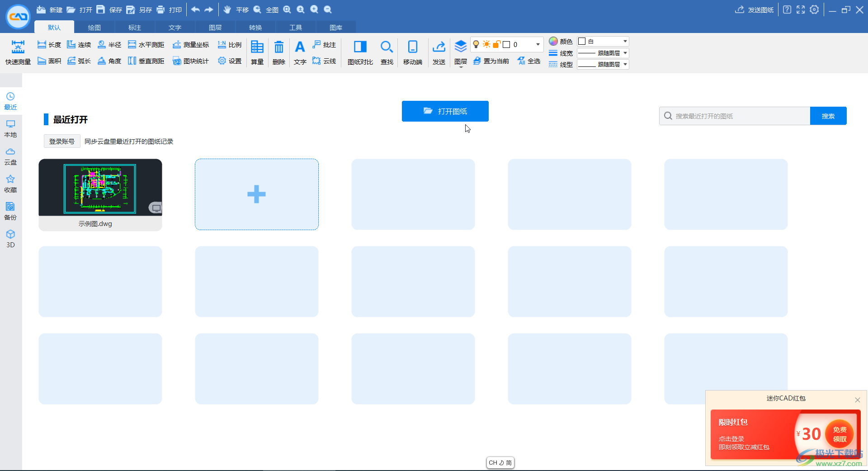Select the 面积 area measure tool
Screen dimensions: 868x471
pos(49,61)
